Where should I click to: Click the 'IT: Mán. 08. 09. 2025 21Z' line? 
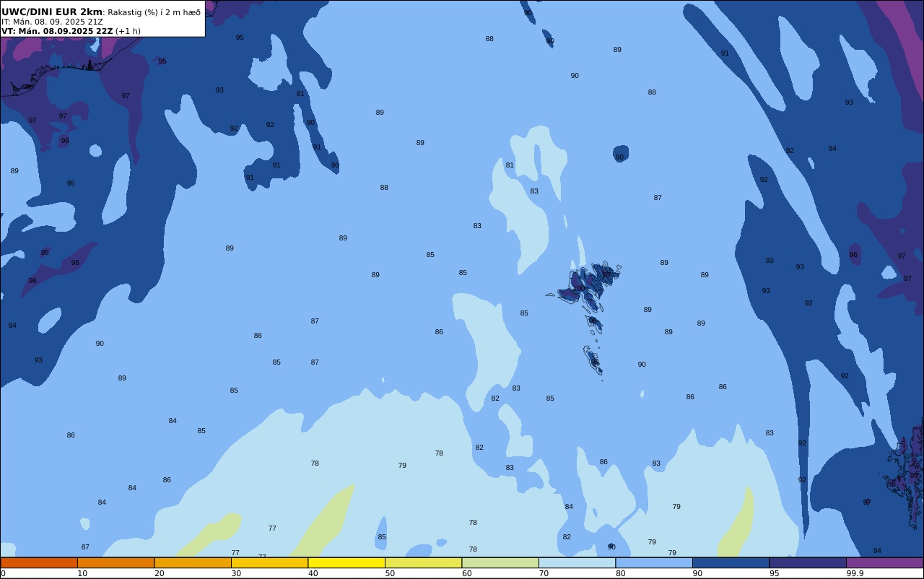tap(52, 22)
